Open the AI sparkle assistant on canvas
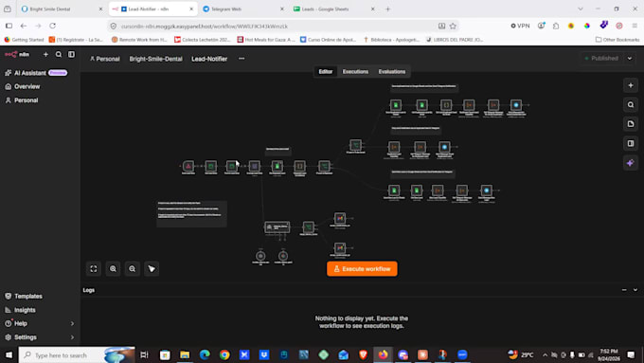The height and width of the screenshot is (363, 644). (631, 163)
